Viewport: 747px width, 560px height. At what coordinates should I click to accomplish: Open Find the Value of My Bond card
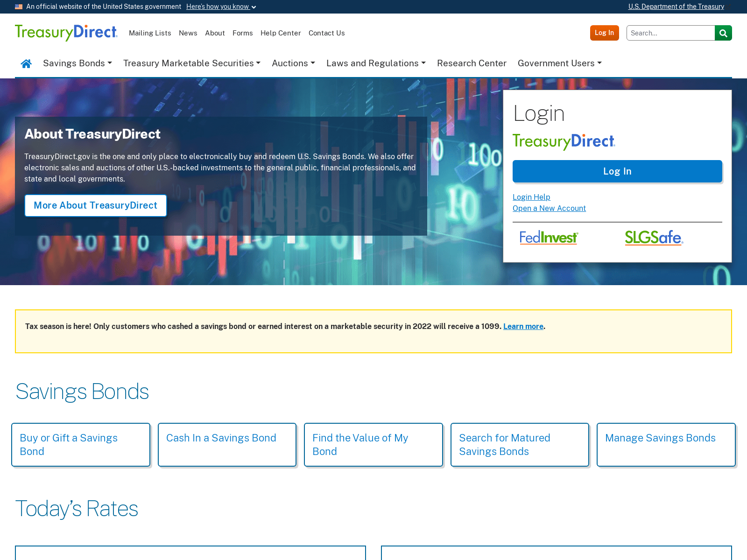[373, 445]
